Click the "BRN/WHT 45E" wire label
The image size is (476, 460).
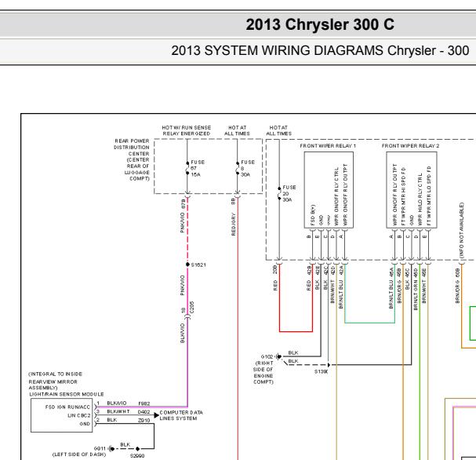pyautogui.click(x=424, y=285)
